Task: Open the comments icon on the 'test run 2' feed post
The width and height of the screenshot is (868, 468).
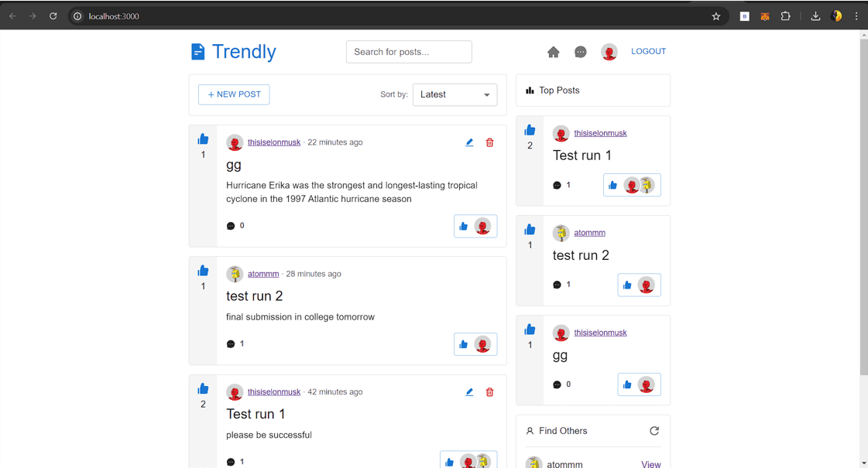Action: click(231, 344)
